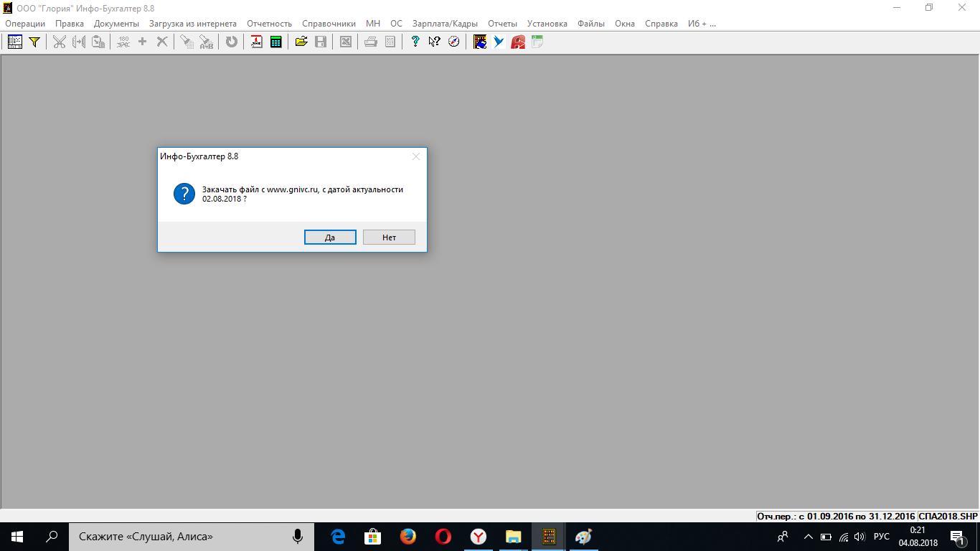
Task: Click the delete X icon in toolbar
Action: click(162, 42)
